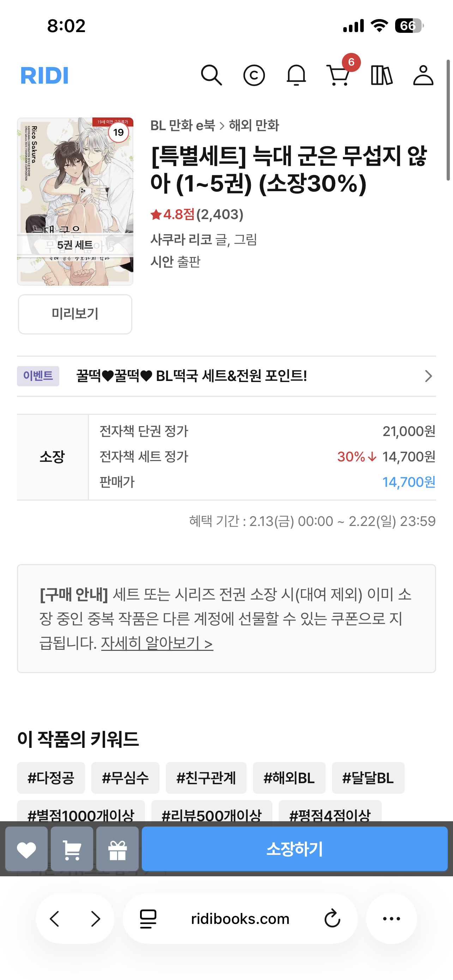Open my library bookshelf icon
The image size is (453, 980).
coord(381,75)
